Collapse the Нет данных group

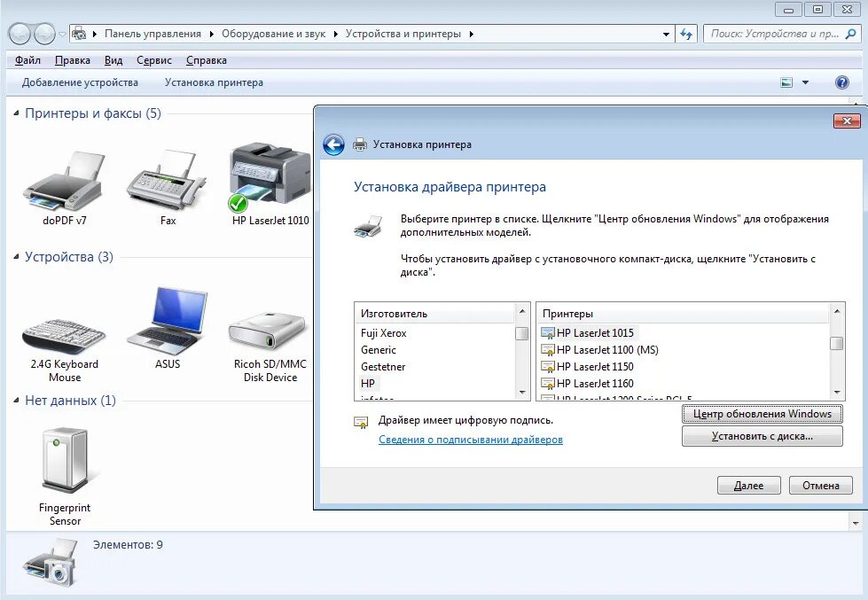tap(16, 401)
